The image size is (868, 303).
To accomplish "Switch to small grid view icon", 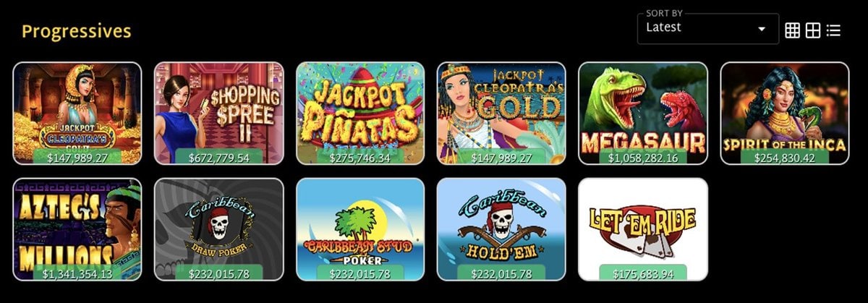I will click(x=792, y=30).
